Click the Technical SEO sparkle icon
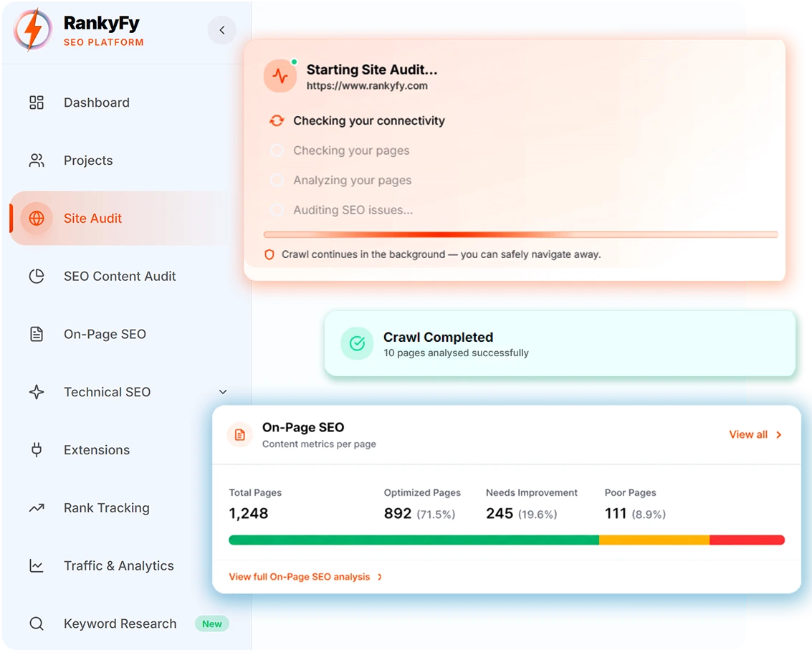Image resolution: width=812 pixels, height=650 pixels. [37, 392]
